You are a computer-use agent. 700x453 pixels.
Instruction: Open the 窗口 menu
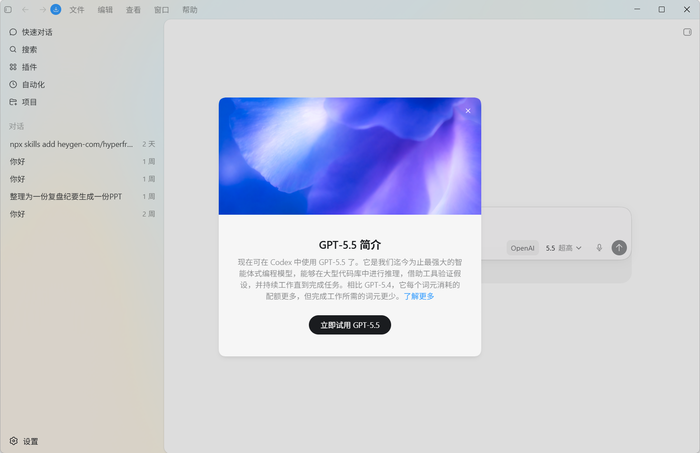(162, 10)
